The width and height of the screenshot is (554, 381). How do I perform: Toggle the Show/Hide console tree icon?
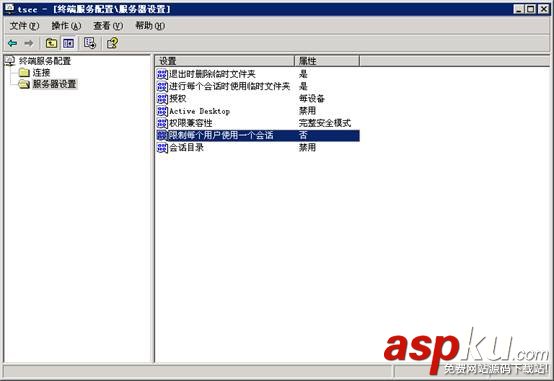(68, 43)
